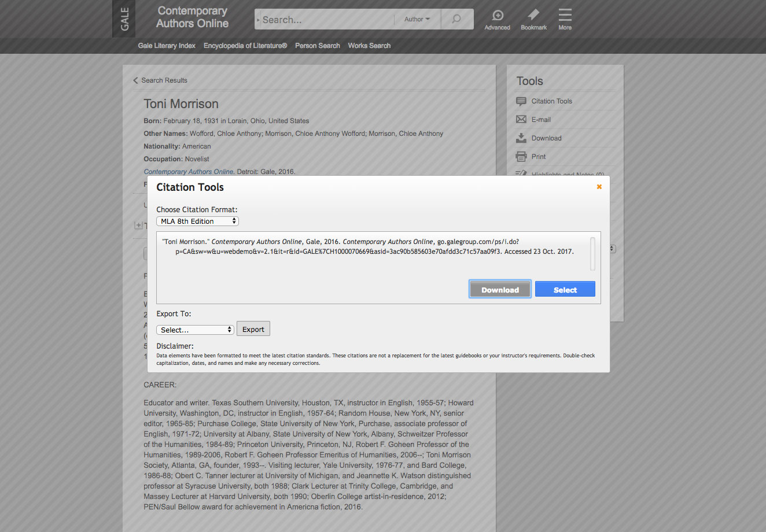Click the Toni Morrison heading

point(181,104)
